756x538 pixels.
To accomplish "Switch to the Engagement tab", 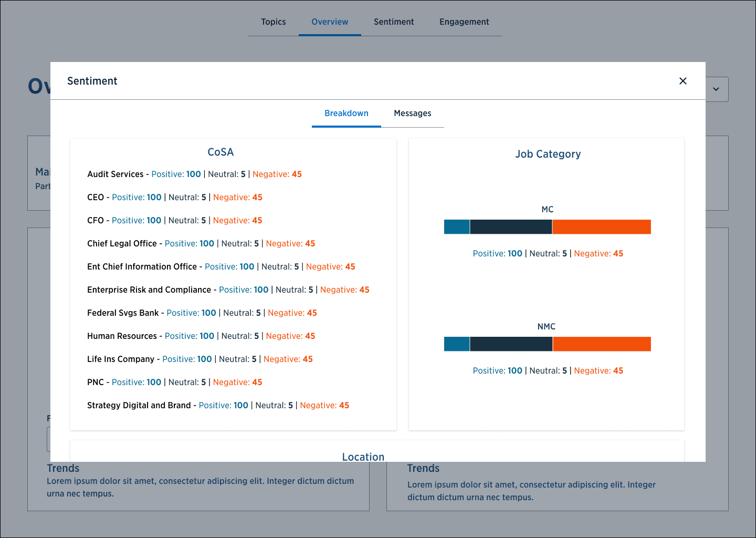I will click(x=464, y=22).
